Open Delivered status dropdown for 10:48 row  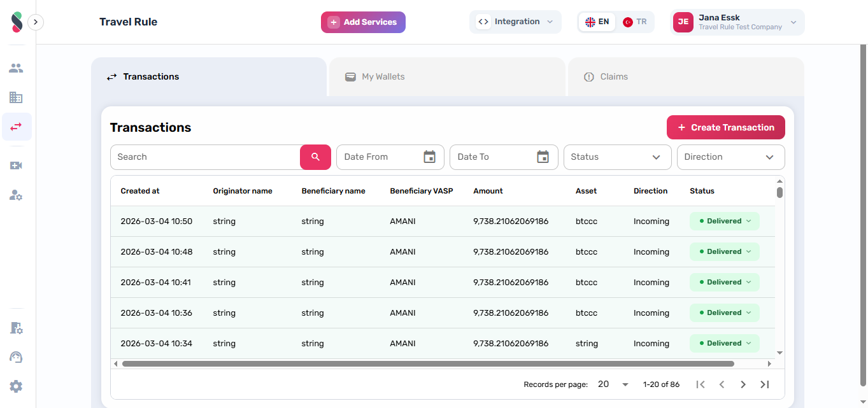coord(725,251)
